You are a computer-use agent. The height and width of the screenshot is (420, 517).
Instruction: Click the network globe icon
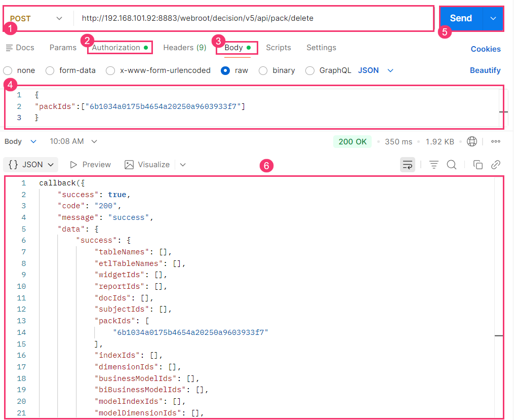click(472, 141)
